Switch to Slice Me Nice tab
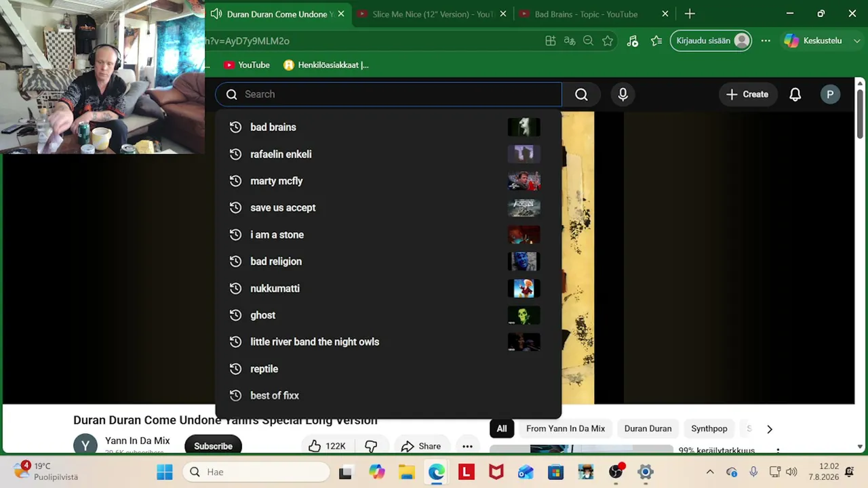The image size is (868, 488). pos(431,14)
